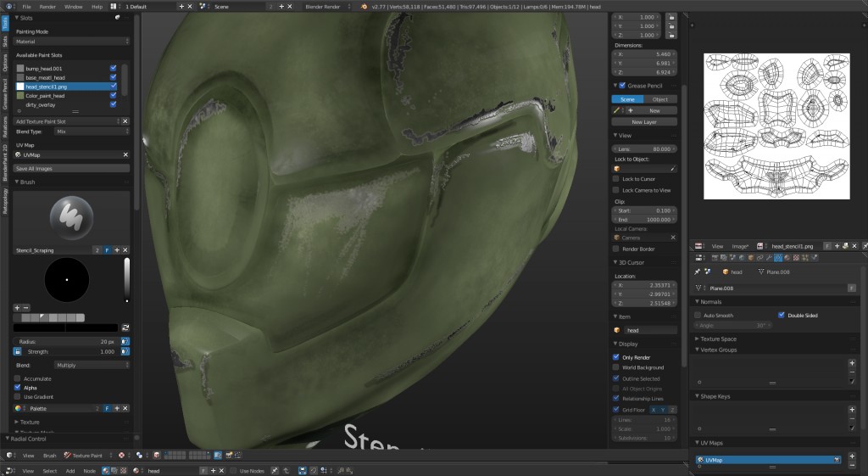Switch to the Grease Pencil Object tab
868x476 pixels.
click(x=659, y=99)
